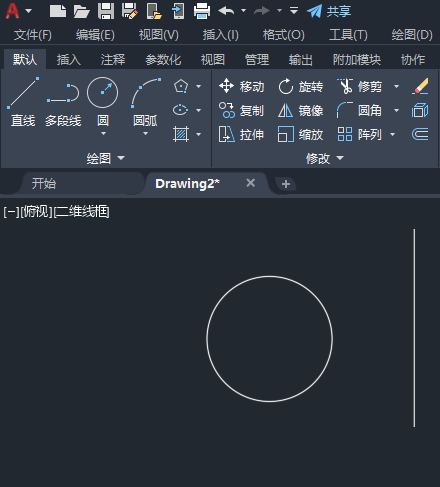440x487 pixels.
Task: Undo the last action
Action: pyautogui.click(x=226, y=11)
